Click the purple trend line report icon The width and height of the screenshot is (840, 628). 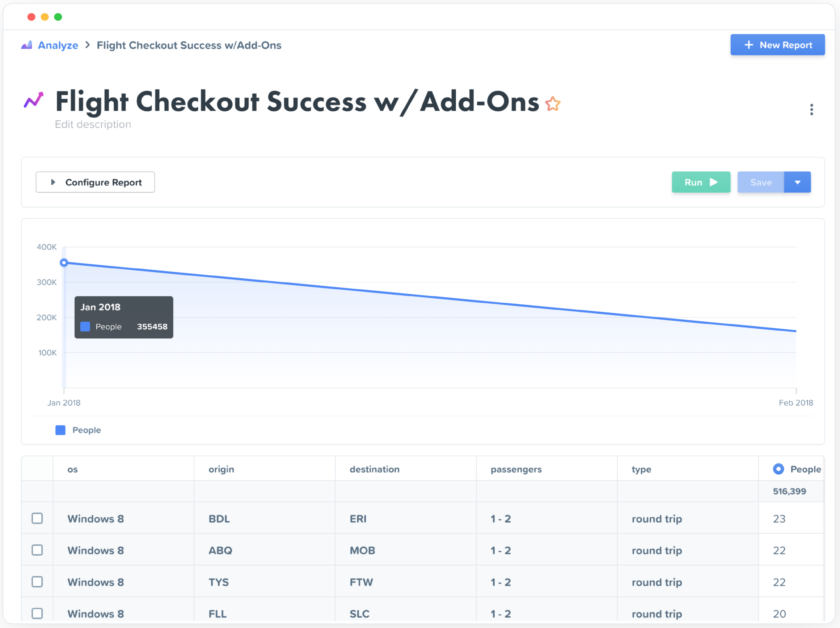point(34,100)
